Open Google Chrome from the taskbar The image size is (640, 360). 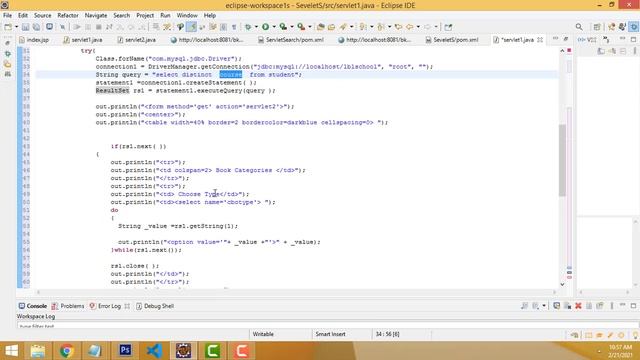[x=67, y=351]
